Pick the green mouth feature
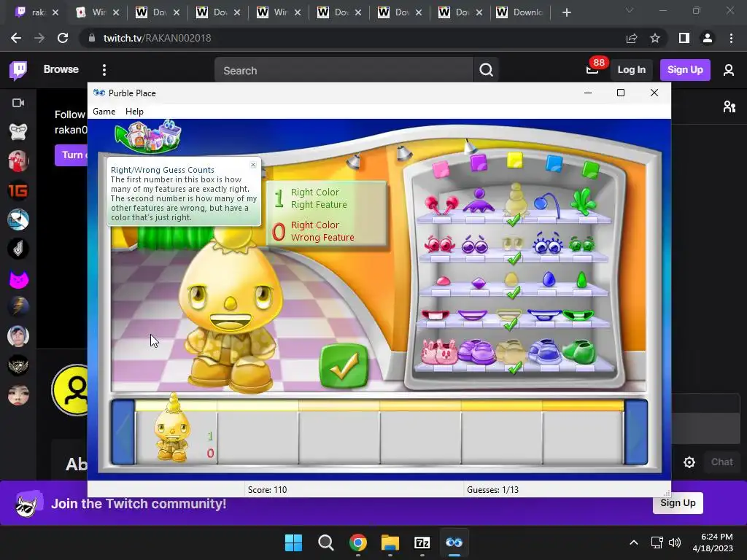 tap(578, 315)
